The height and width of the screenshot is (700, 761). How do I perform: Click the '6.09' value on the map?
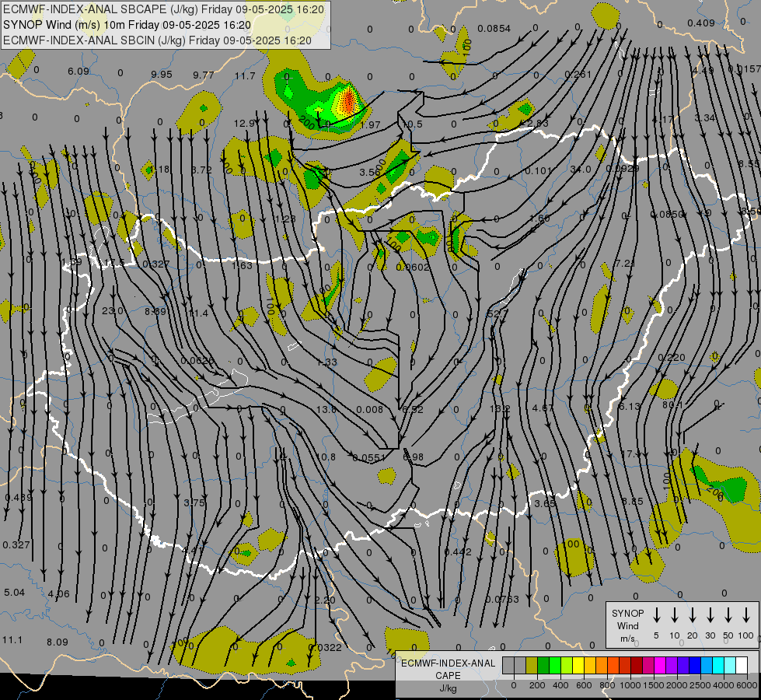click(79, 72)
